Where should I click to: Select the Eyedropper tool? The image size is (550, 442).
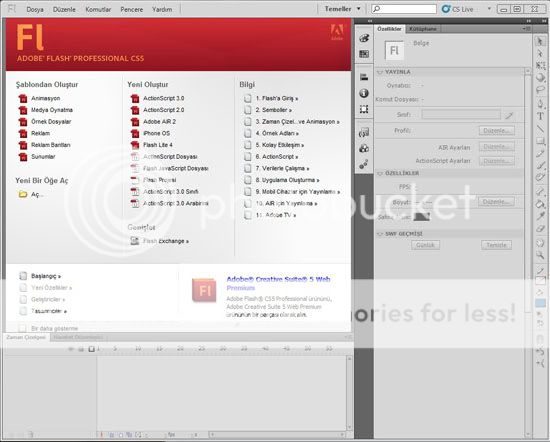tap(541, 216)
